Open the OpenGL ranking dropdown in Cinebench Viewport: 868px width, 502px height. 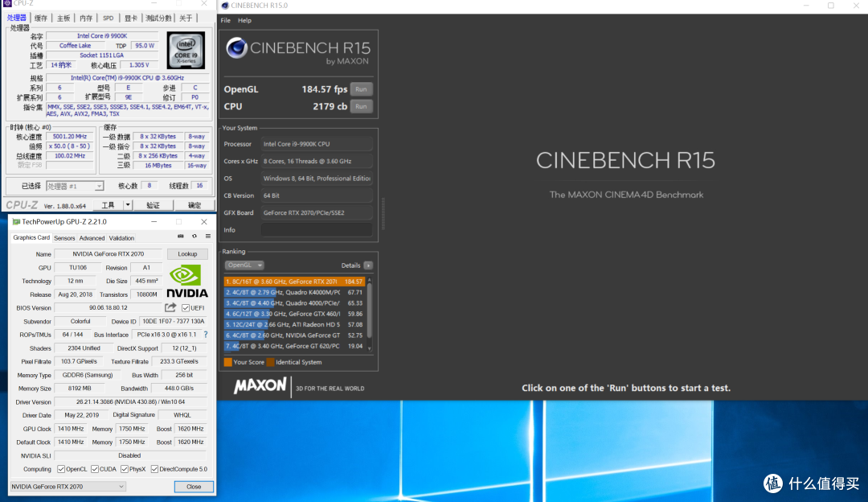click(x=244, y=265)
